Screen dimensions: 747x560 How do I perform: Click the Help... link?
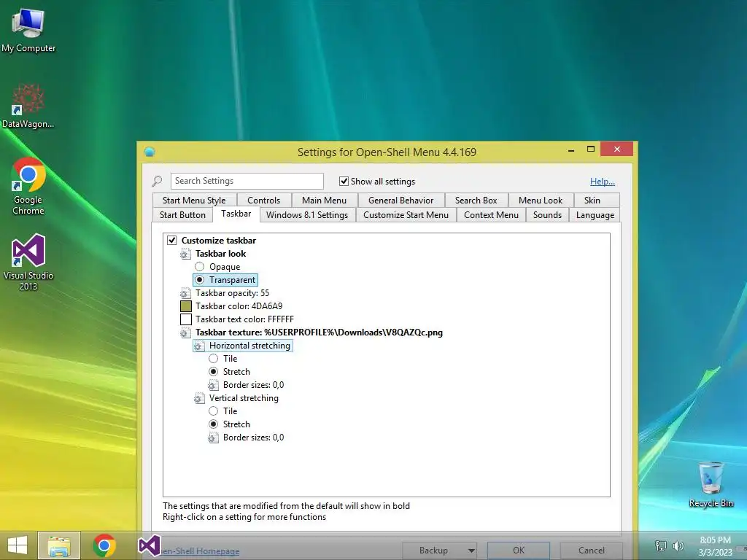(x=602, y=182)
